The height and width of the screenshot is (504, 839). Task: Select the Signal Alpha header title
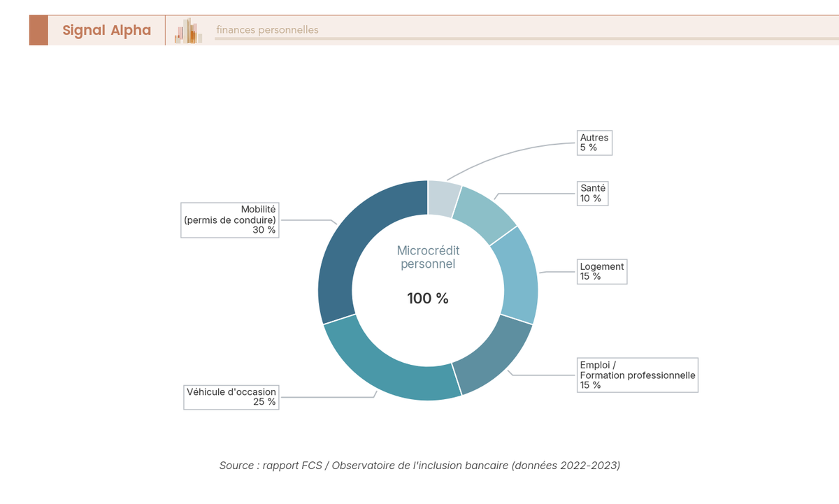point(107,30)
